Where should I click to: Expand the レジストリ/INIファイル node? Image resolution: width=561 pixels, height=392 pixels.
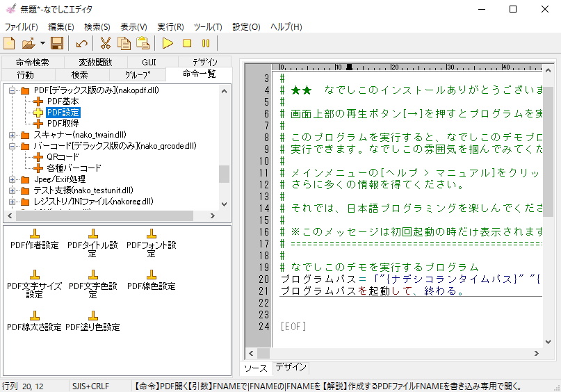point(12,202)
